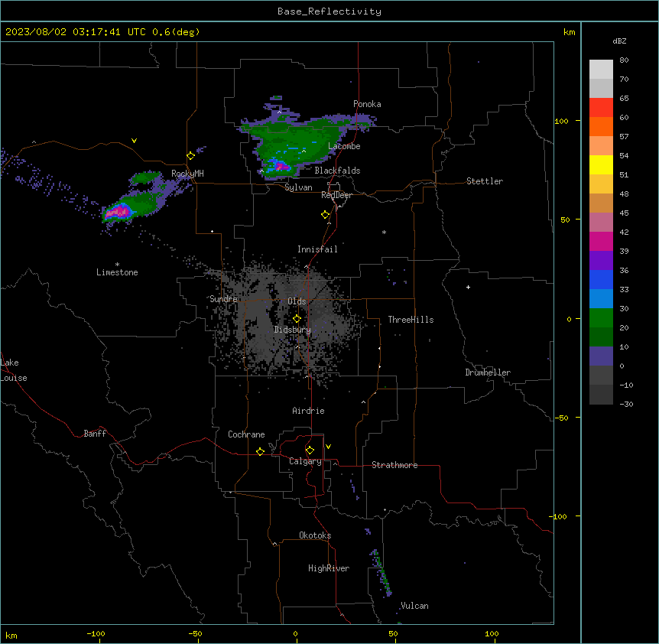Click the Drumheller label
The height and width of the screenshot is (644, 659).
(488, 372)
